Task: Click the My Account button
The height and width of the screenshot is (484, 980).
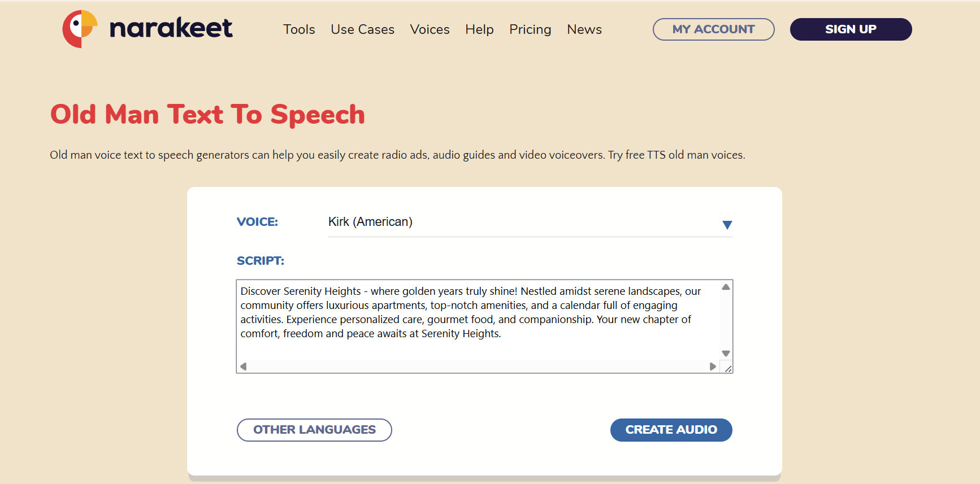Action: pos(713,29)
